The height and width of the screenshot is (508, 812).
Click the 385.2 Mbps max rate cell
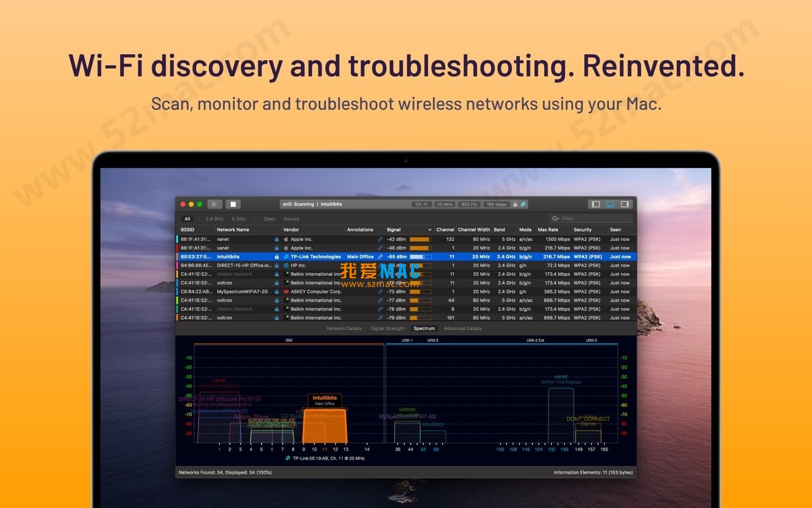[558, 292]
